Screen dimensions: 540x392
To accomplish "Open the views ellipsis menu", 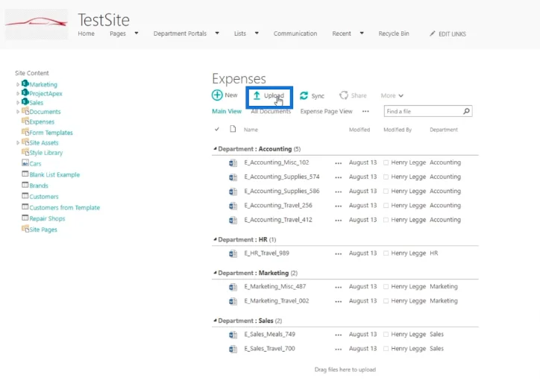I will click(x=365, y=112).
